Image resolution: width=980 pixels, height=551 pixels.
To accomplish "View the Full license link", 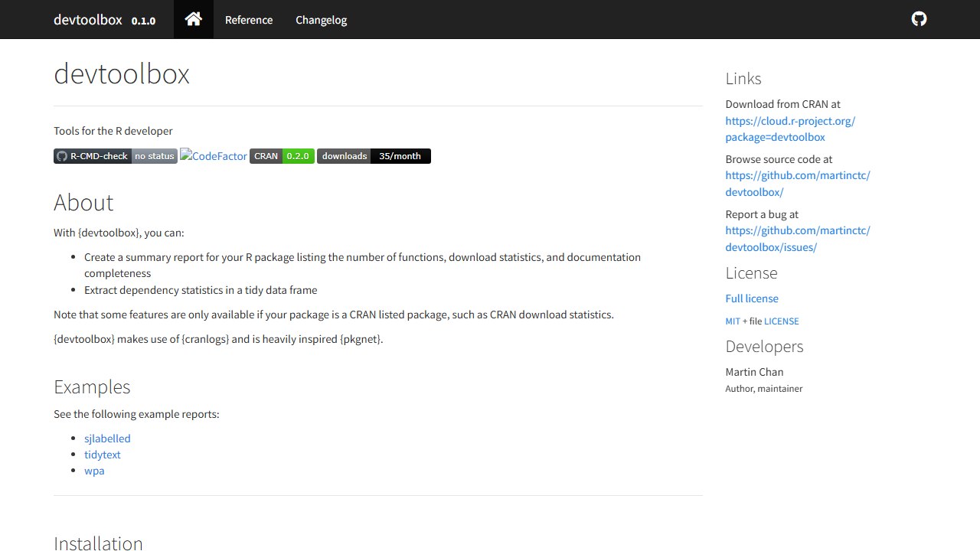I will click(752, 298).
